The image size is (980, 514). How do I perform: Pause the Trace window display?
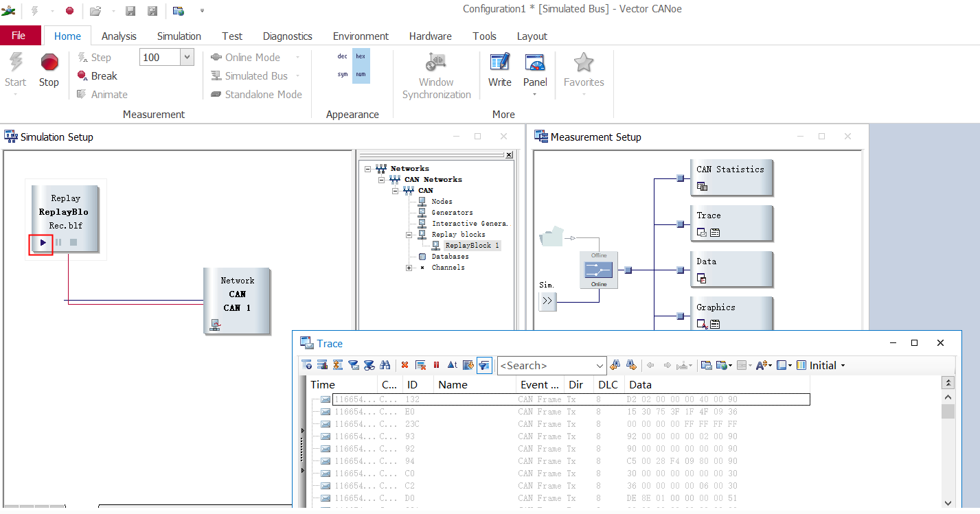click(x=436, y=365)
